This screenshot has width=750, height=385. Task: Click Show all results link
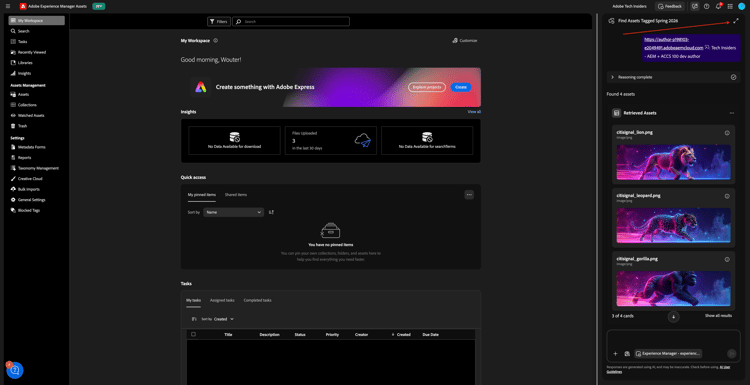pos(718,316)
